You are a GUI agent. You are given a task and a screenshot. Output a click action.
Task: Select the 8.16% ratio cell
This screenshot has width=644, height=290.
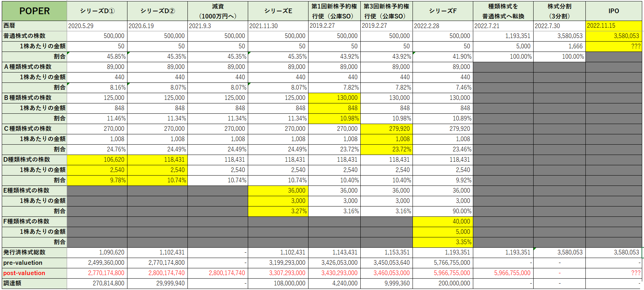(x=97, y=87)
